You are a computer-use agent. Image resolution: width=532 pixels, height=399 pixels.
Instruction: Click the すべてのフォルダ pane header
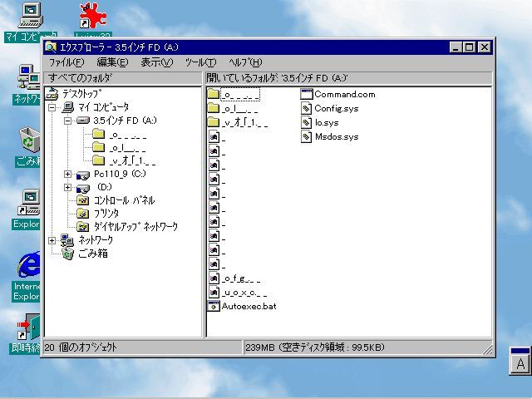click(x=123, y=78)
